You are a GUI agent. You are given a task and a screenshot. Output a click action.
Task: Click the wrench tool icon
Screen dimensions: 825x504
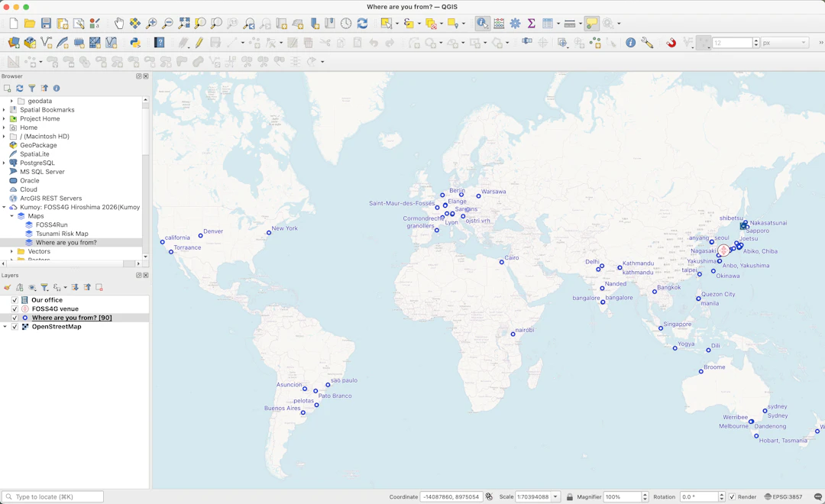click(x=647, y=43)
